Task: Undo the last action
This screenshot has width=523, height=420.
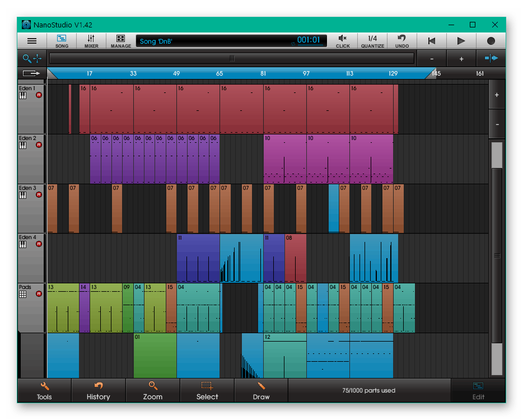Action: 402,41
